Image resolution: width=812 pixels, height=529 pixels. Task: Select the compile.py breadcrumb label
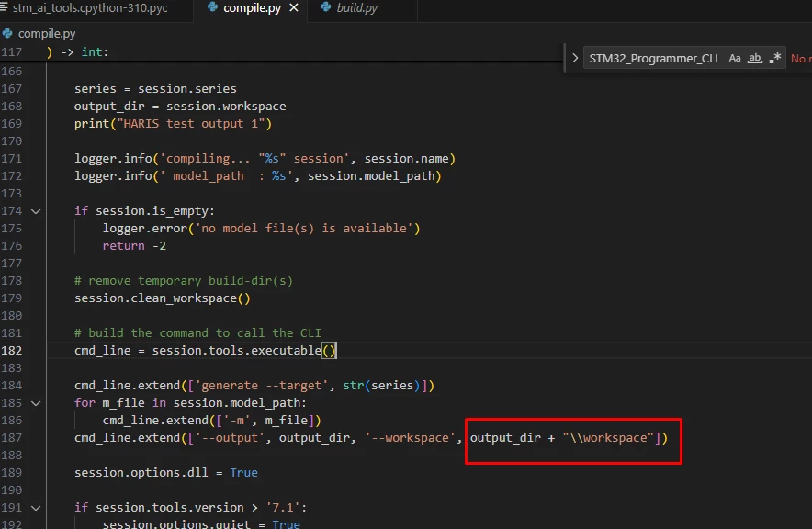pos(47,34)
